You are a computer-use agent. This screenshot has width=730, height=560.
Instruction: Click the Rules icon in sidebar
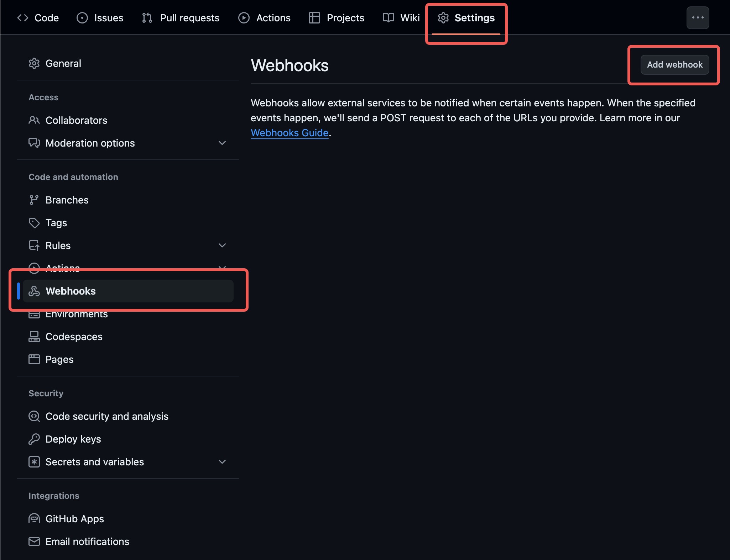[x=34, y=245]
